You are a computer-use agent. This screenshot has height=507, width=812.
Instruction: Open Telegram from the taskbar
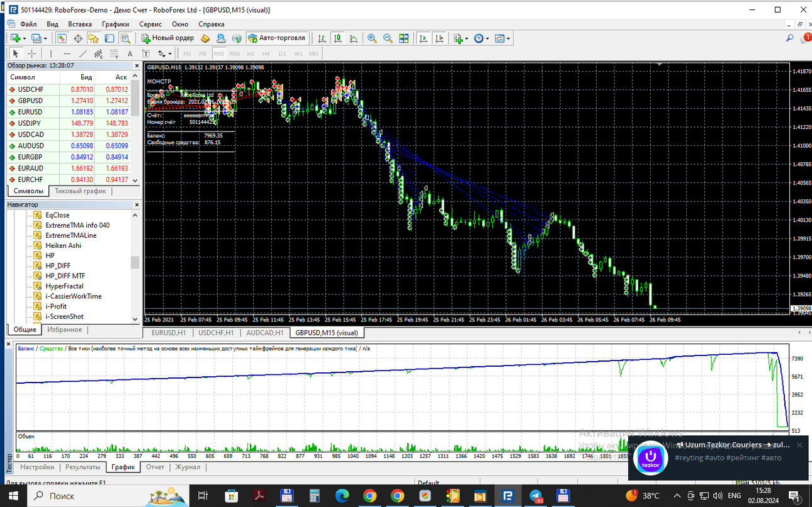click(536, 496)
